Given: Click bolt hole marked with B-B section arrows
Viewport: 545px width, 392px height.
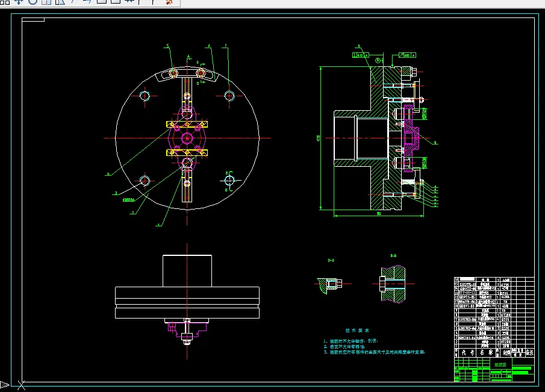Looking at the screenshot, I should (x=229, y=181).
